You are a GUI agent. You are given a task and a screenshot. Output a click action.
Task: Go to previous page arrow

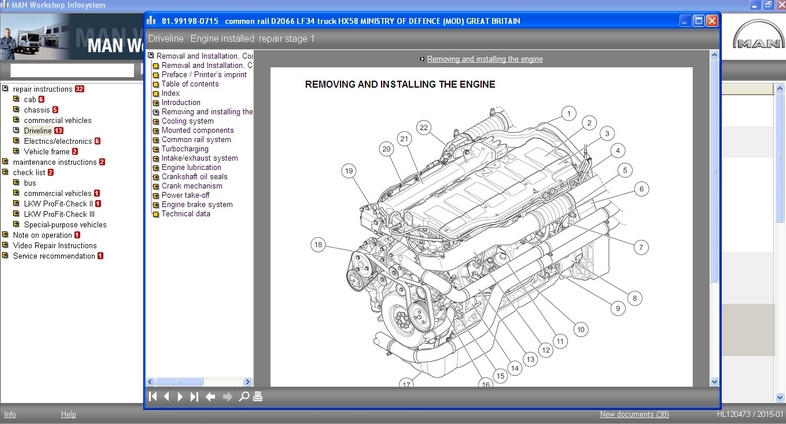click(166, 396)
